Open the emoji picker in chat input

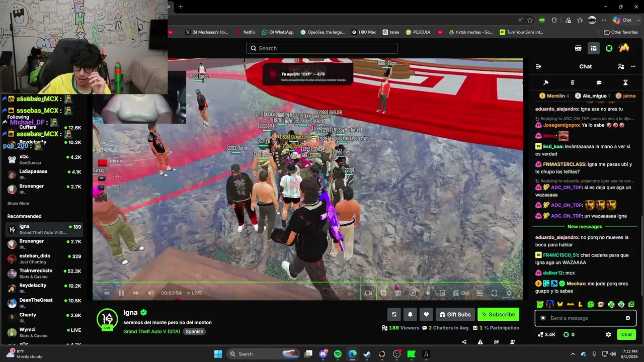tap(628, 318)
